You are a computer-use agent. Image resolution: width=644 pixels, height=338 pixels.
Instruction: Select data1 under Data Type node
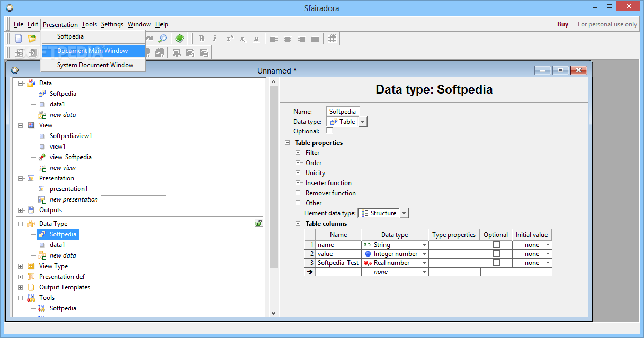[57, 245]
